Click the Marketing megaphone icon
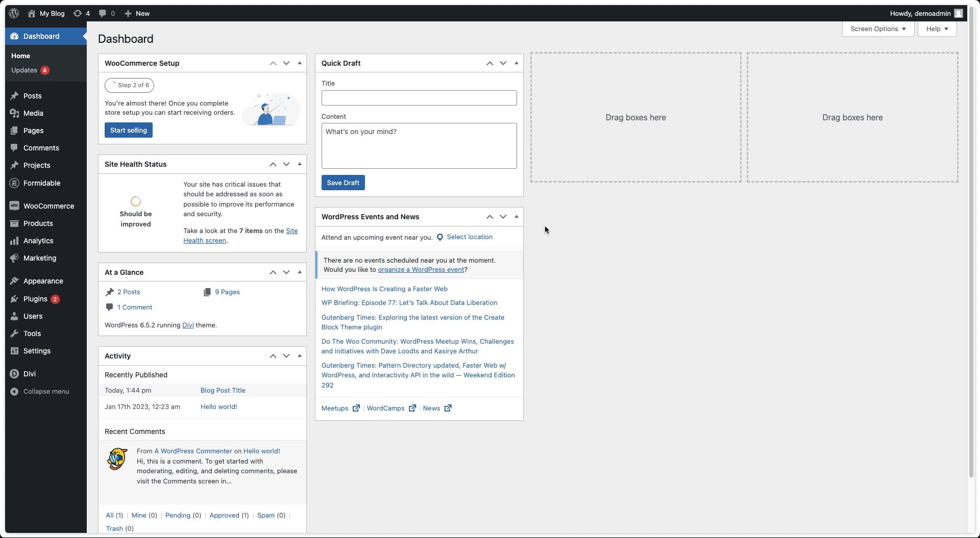This screenshot has width=980, height=538. (x=14, y=258)
